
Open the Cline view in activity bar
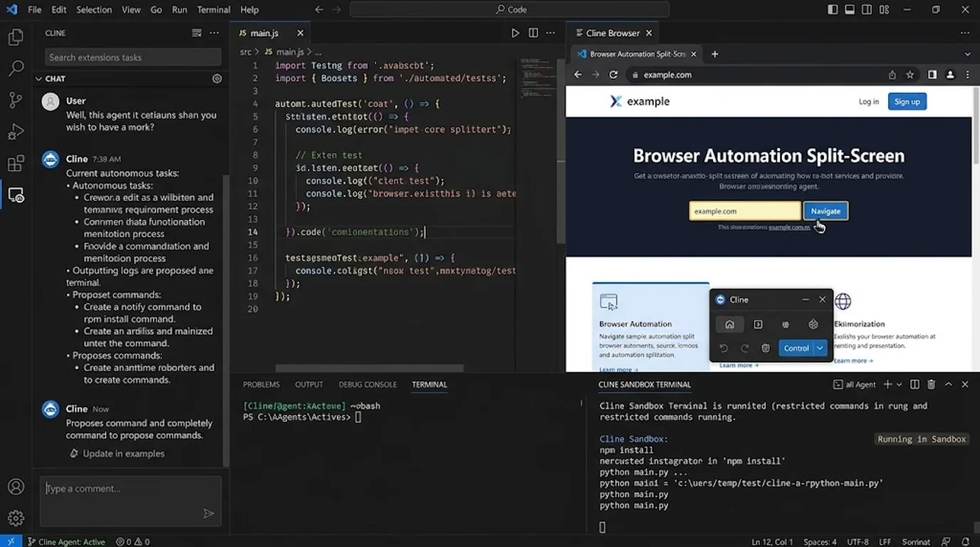(16, 195)
